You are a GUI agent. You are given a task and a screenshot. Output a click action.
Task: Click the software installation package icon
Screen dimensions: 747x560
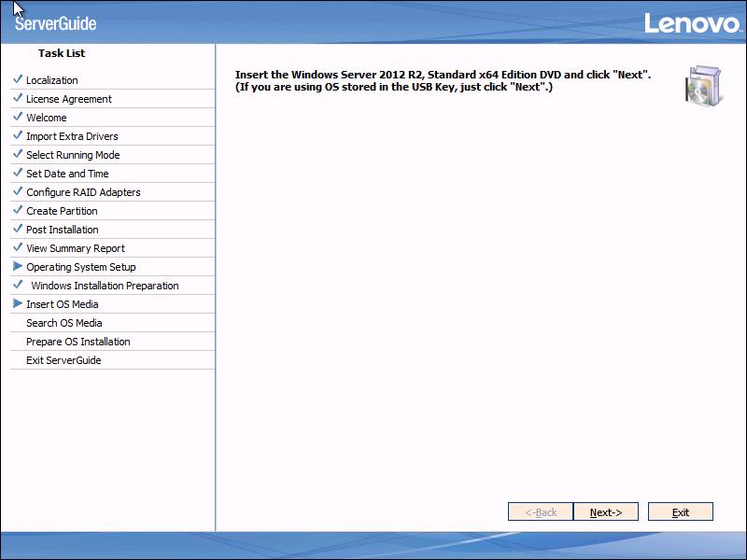tap(703, 87)
